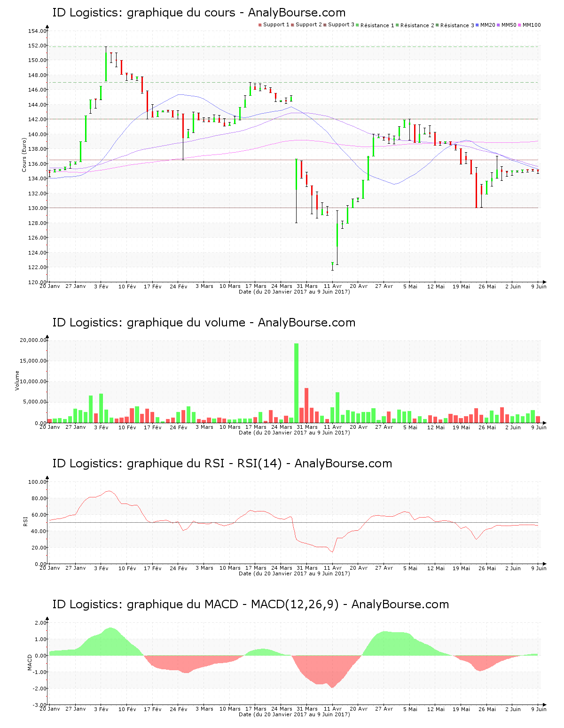Click the MM20 moving average legend
This screenshot has width=564, height=728.
486,25
